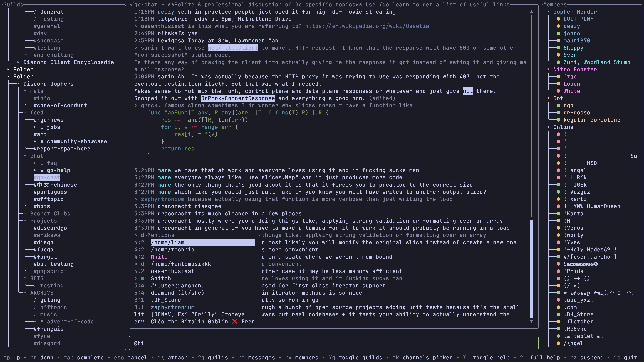The width and height of the screenshot is (644, 362).
Task: Select red X in Cléo mention entry
Action: pyautogui.click(x=234, y=322)
